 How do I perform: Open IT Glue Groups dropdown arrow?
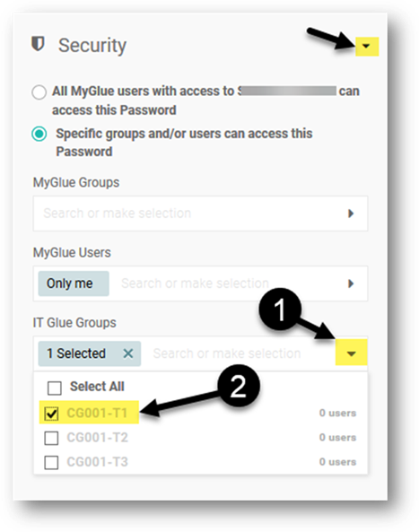(351, 353)
